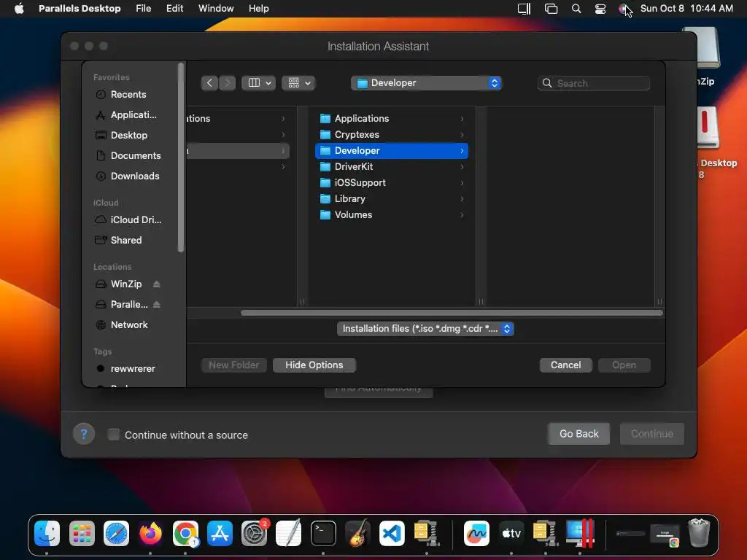Open the Window menu
The height and width of the screenshot is (560, 747).
(216, 9)
